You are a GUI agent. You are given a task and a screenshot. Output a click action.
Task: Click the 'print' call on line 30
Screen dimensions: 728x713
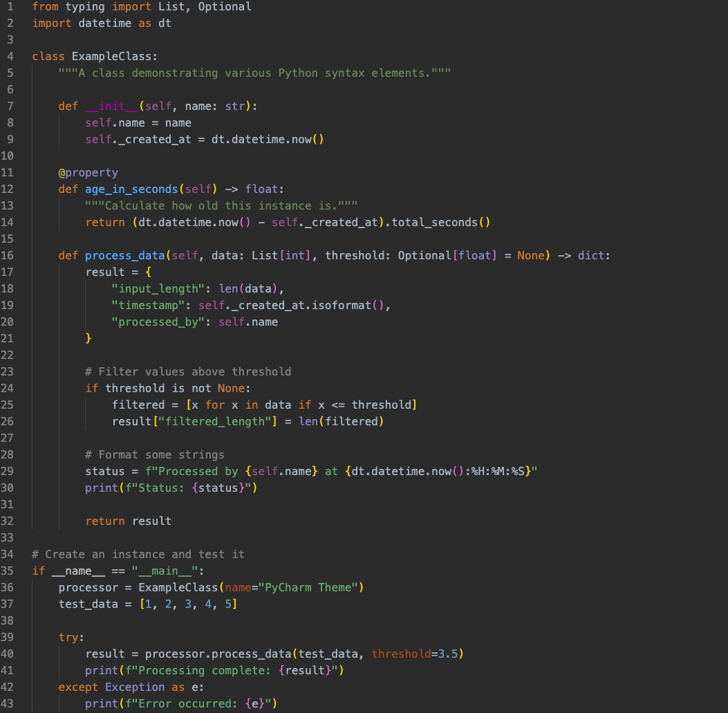click(x=102, y=488)
